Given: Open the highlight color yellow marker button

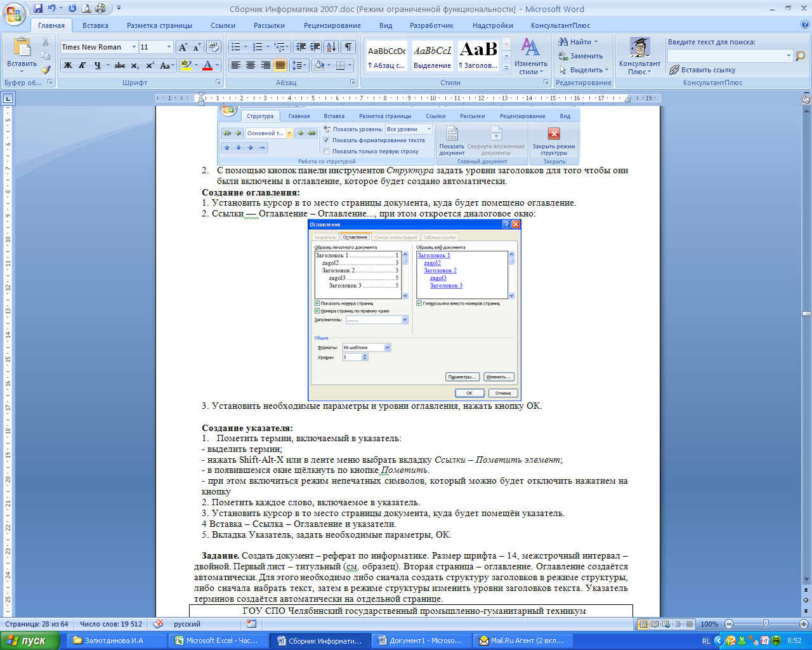Looking at the screenshot, I should 186,65.
